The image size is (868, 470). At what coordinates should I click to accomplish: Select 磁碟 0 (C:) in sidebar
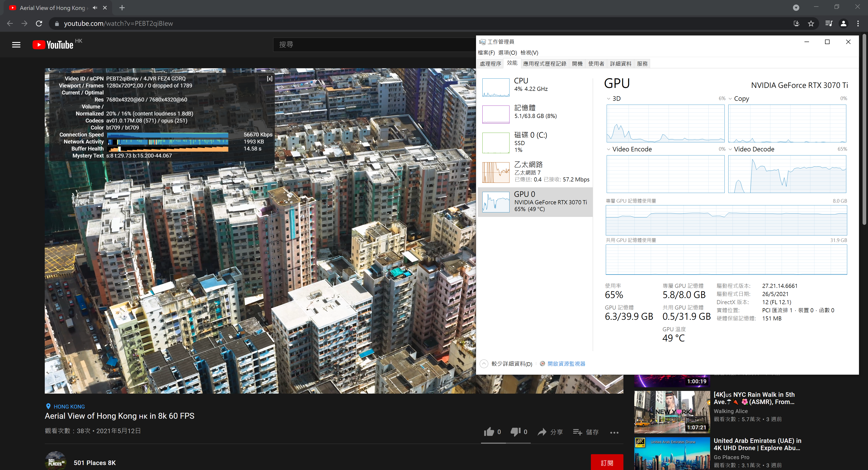535,143
